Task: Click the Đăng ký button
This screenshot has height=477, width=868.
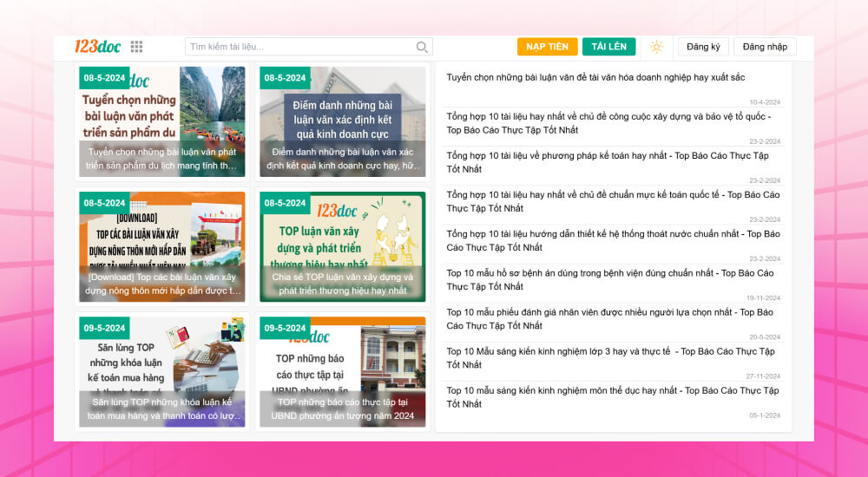Action: point(703,47)
